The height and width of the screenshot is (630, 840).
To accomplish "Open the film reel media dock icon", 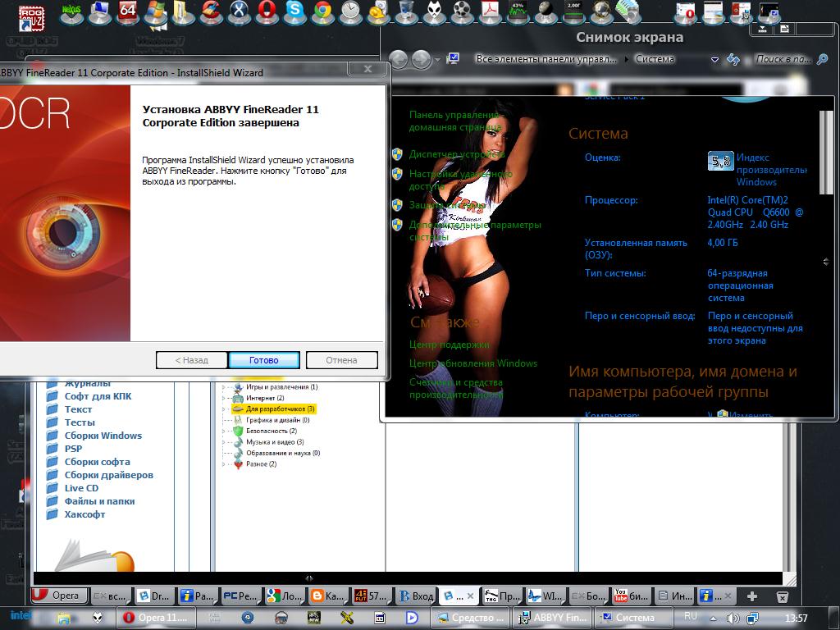I will click(463, 11).
